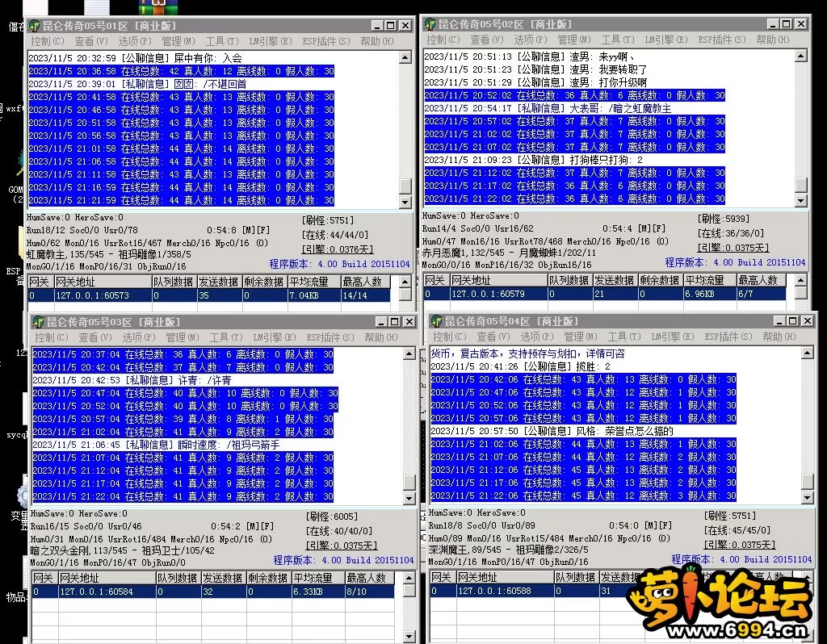Open the LM引擎(E) menu in the 04区 window
Viewport: 827px width, 644px height.
pos(673,337)
